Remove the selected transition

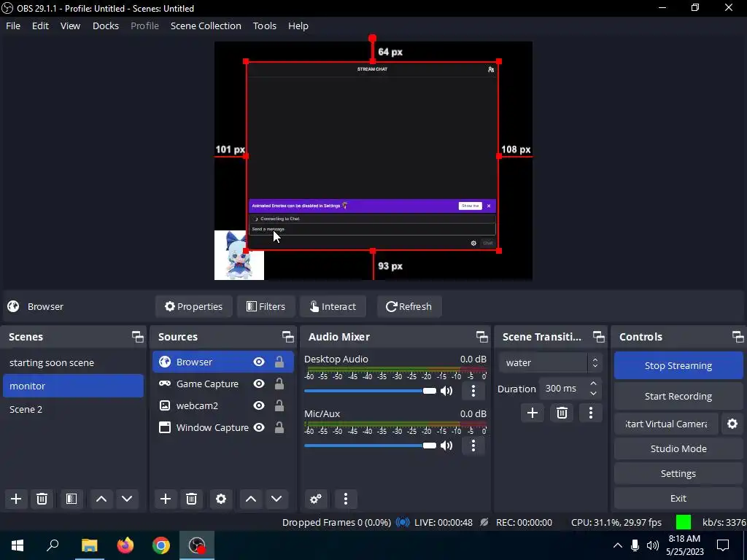(x=562, y=413)
